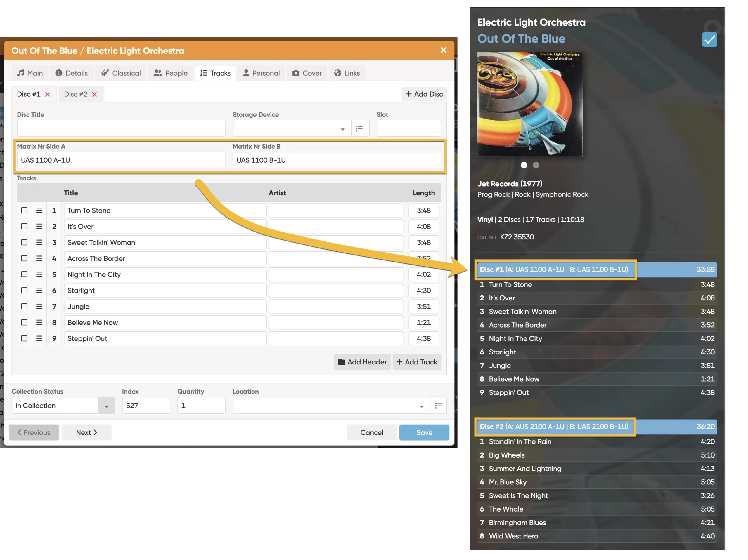Click the Out Of The Blue album title
Viewport: 748px width, 560px height.
click(x=521, y=39)
